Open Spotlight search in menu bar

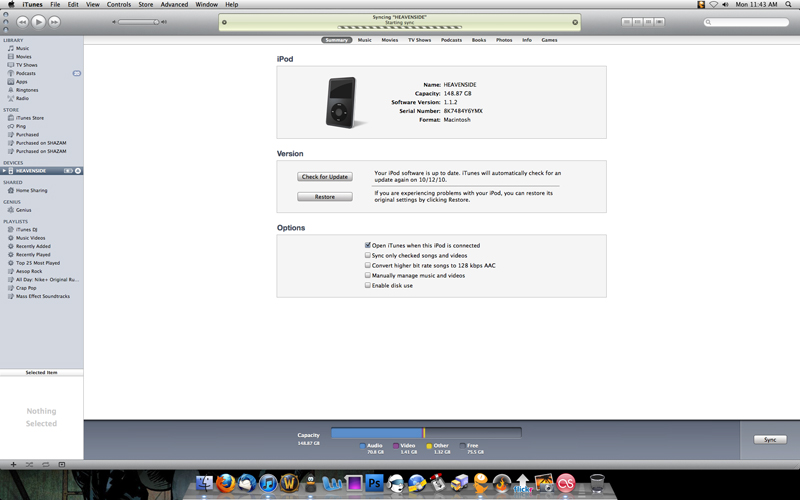788,5
